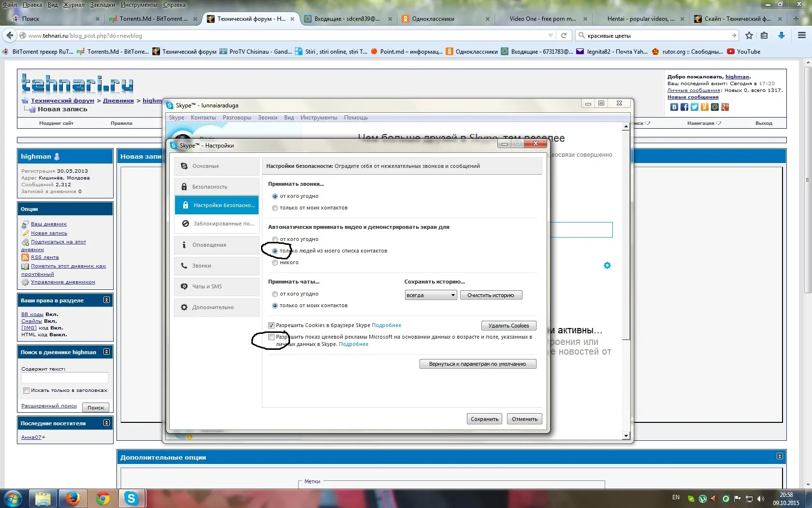Click 'Очистить историю' button
Image resolution: width=812 pixels, height=508 pixels.
491,295
